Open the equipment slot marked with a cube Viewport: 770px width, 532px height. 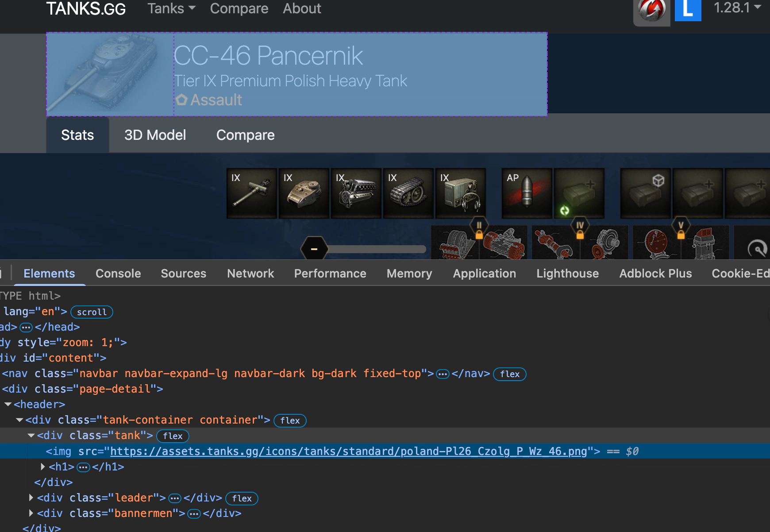[646, 193]
